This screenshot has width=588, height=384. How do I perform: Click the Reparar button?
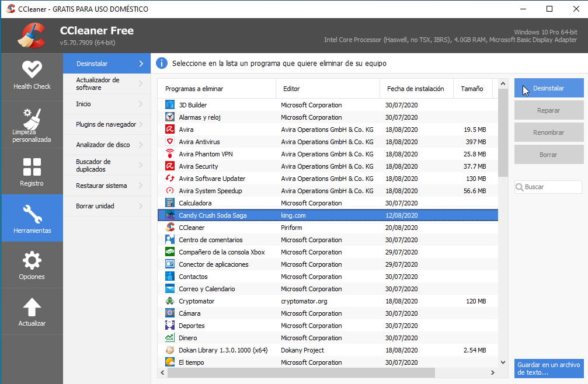(549, 110)
